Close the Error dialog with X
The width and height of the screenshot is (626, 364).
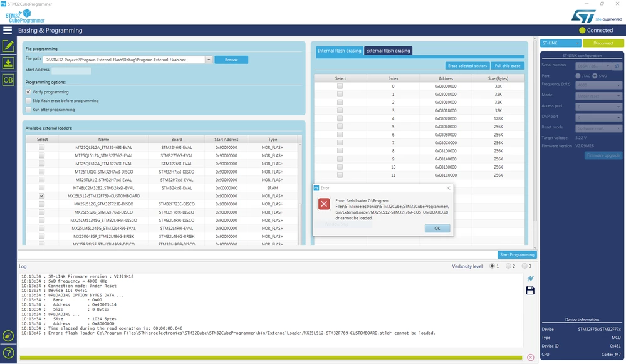coord(448,188)
